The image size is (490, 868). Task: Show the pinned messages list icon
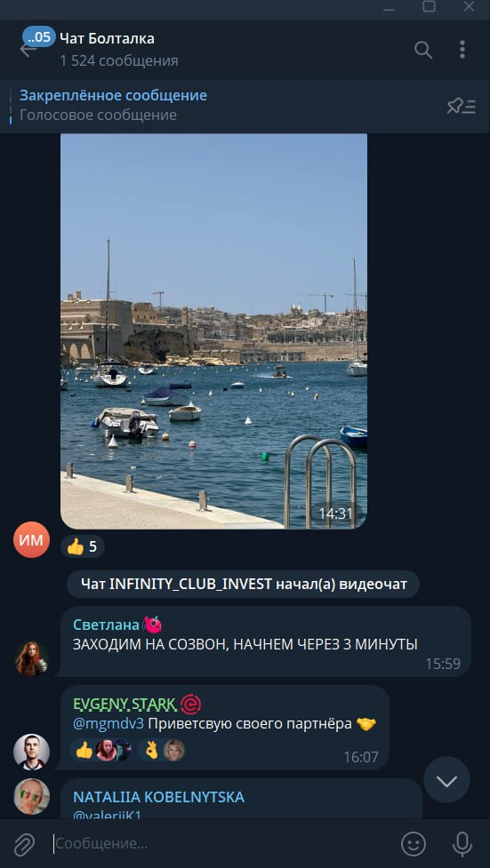tap(462, 106)
